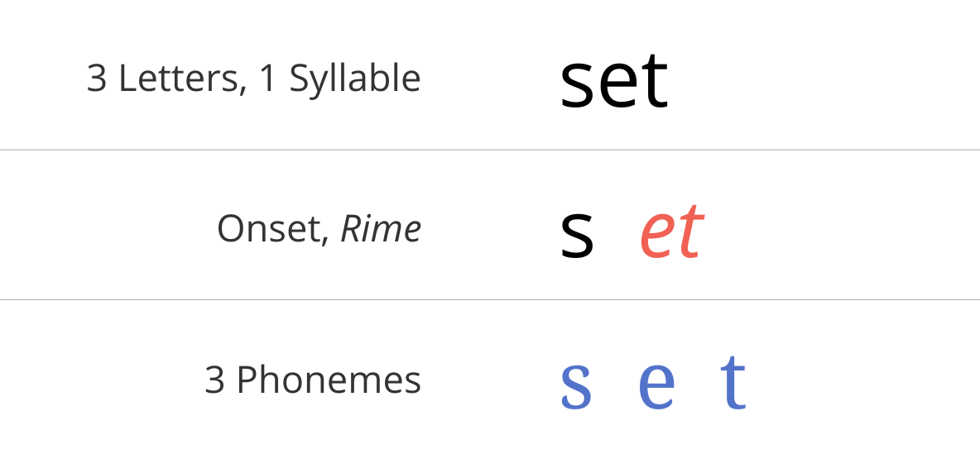Click the divider line above the Phonemes row
The height and width of the screenshot is (454, 980).
click(x=490, y=299)
